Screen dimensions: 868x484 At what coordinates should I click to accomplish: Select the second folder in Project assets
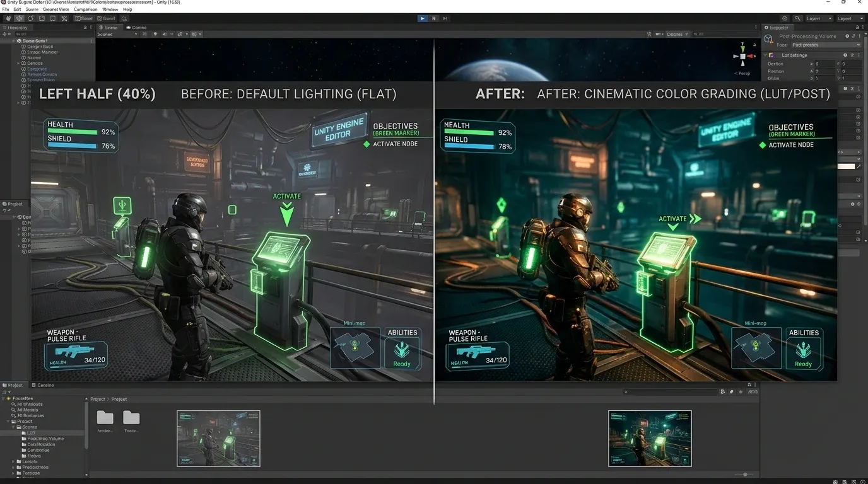131,421
